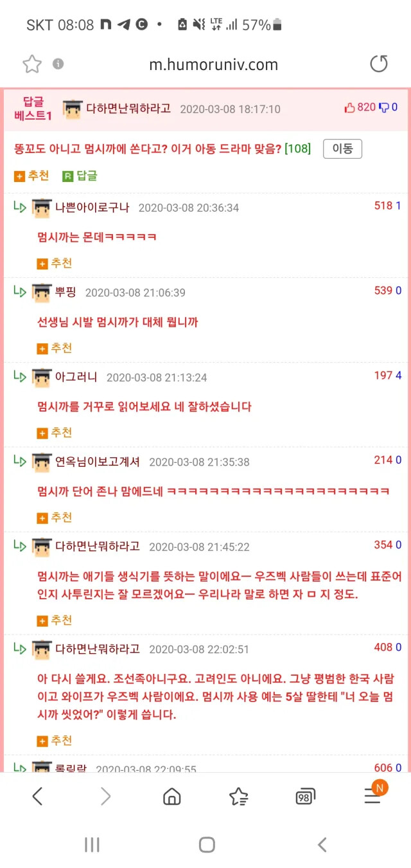Image resolution: width=411 pixels, height=868 pixels.
Task: Go back with the browser back arrow
Action: pos(37,797)
